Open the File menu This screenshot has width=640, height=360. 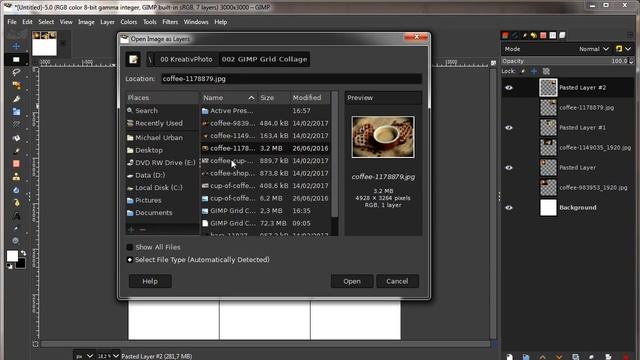[x=12, y=22]
